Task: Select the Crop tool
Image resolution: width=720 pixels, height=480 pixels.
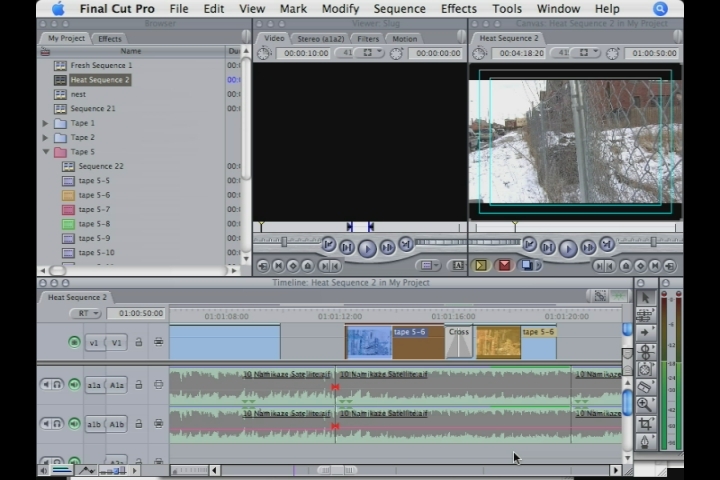Action: coord(645,424)
